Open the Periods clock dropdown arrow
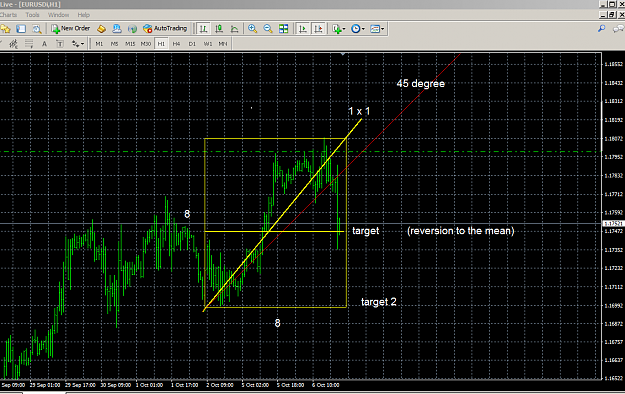 [363, 29]
